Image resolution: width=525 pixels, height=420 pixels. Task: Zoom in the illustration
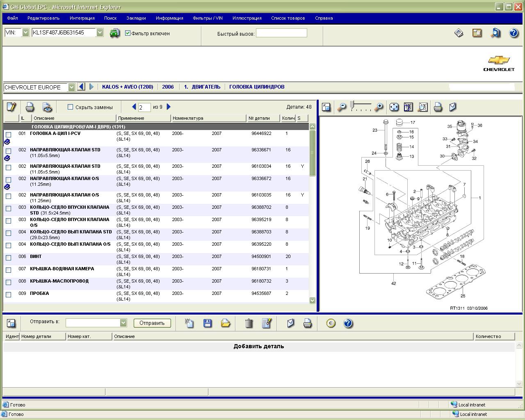pos(379,107)
